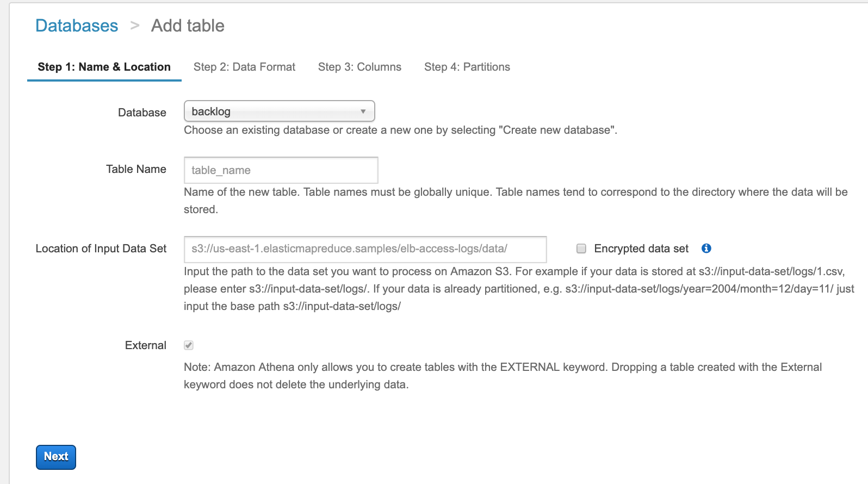Toggle the External checkbox

[x=189, y=345]
